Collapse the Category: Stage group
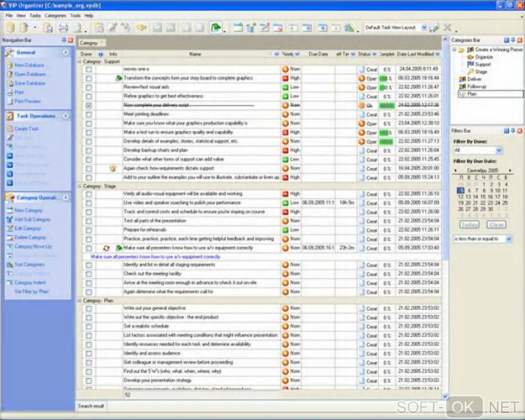The width and height of the screenshot is (525, 420). [80, 186]
